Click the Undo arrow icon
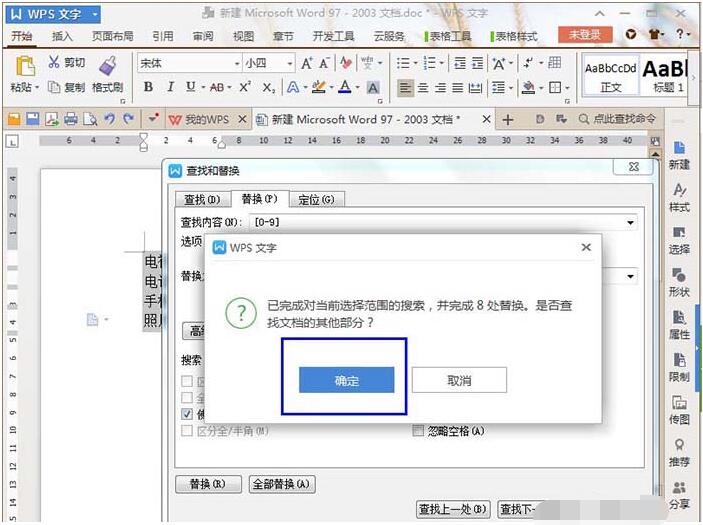The image size is (703, 525). (x=109, y=119)
